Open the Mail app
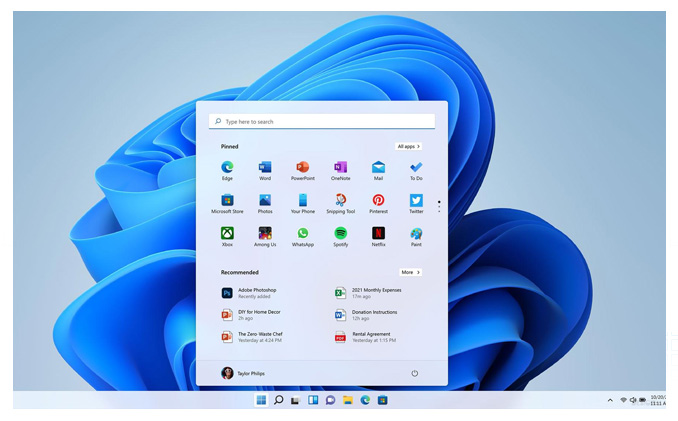The image size is (678, 421). 378,170
